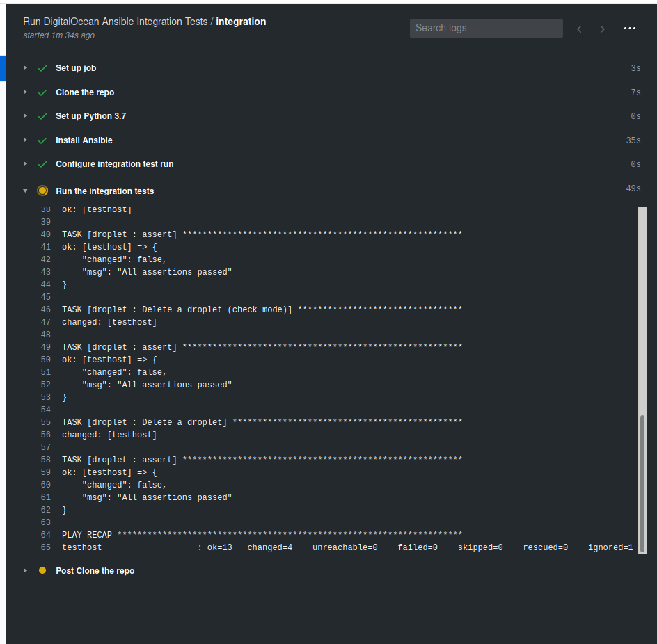Viewport: 657px width, 644px height.
Task: Click the next search result arrow
Action: [603, 29]
